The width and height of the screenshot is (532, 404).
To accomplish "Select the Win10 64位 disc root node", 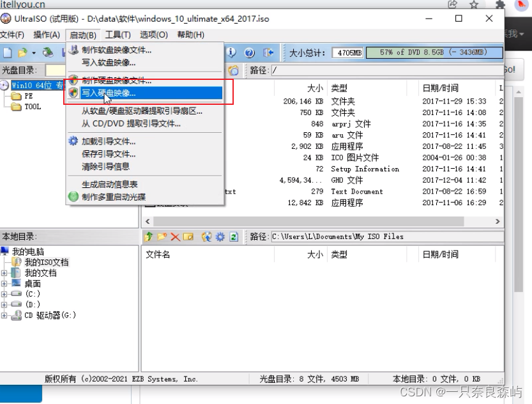I will click(x=38, y=85).
